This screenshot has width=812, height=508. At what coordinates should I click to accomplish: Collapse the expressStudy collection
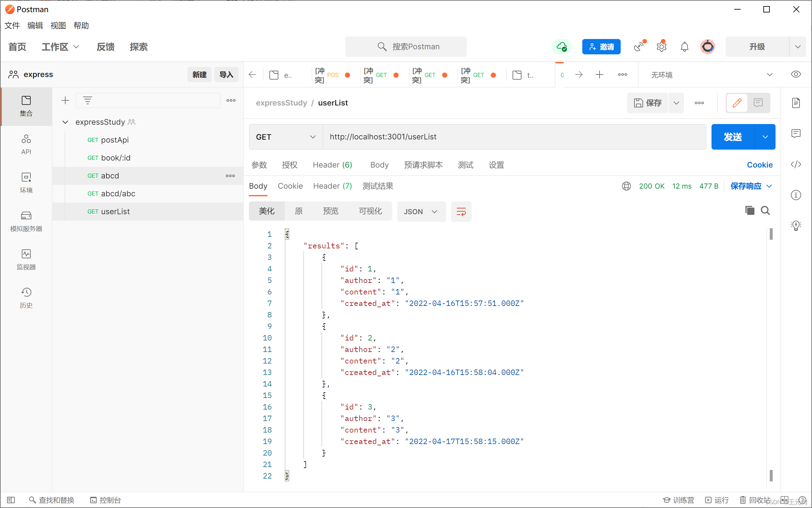[x=65, y=122]
